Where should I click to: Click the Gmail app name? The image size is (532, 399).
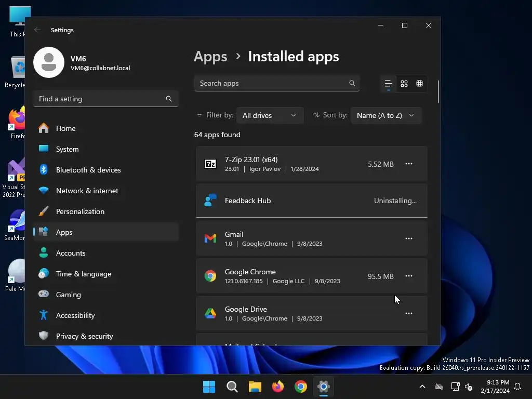234,234
